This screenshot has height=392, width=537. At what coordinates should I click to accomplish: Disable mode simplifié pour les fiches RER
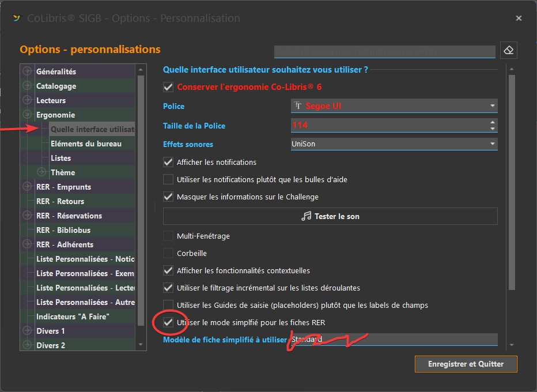click(168, 322)
